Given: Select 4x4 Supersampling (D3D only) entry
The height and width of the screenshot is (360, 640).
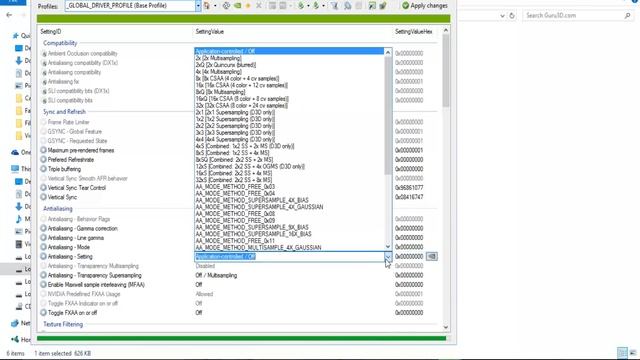Looking at the screenshot, I should pos(289,139).
